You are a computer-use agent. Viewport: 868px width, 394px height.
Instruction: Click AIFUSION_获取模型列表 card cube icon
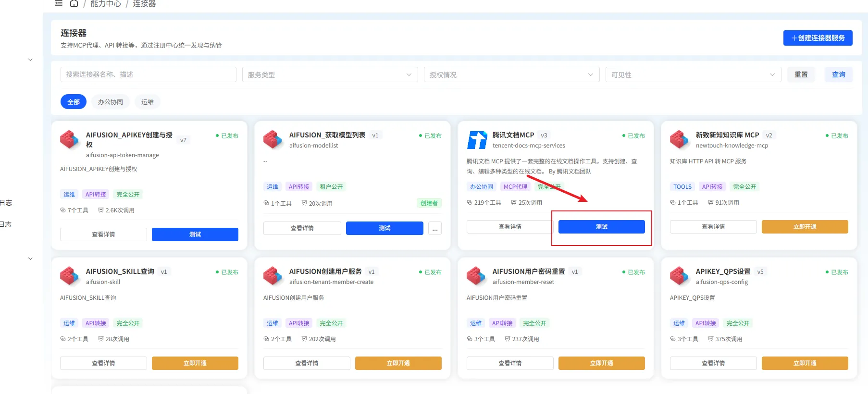click(273, 140)
